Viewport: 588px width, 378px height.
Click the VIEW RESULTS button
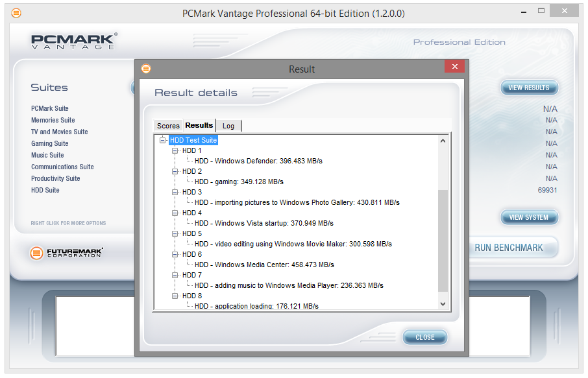point(529,88)
